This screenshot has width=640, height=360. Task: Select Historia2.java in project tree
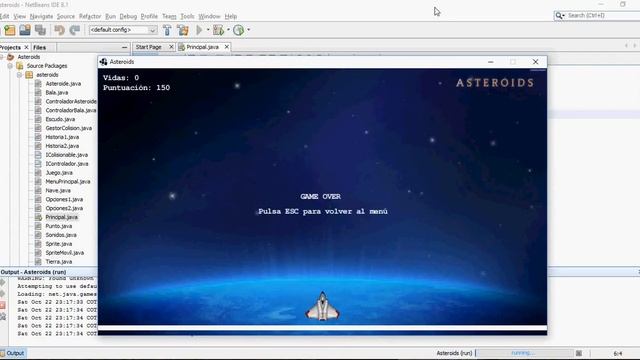[62, 146]
